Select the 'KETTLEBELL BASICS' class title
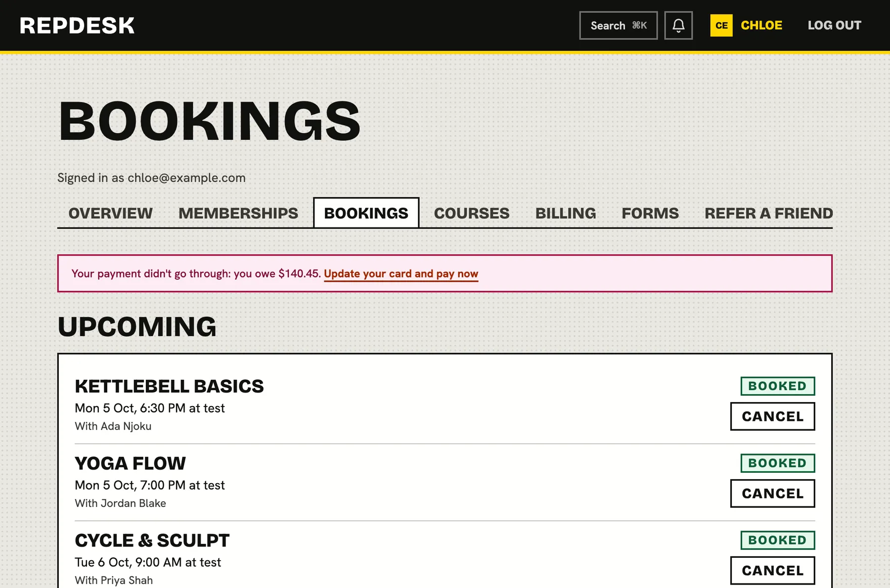Screen dimensions: 890x588 coord(169,386)
